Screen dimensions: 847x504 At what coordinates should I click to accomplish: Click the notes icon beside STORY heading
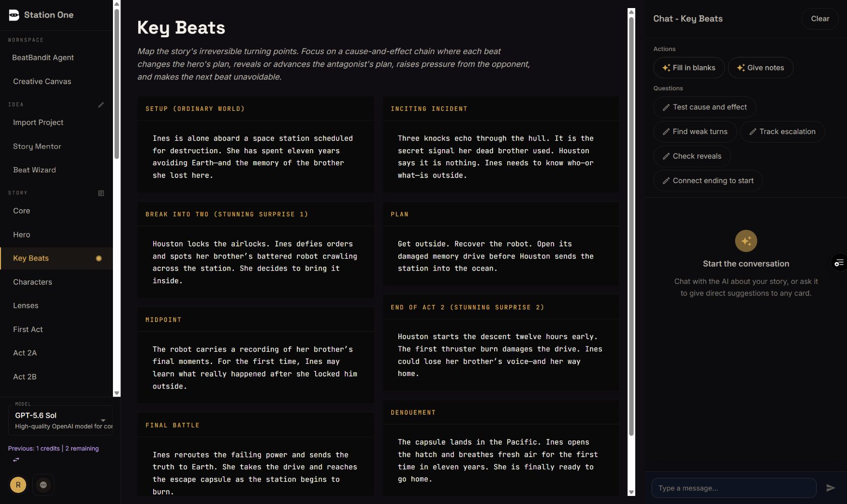click(x=101, y=193)
